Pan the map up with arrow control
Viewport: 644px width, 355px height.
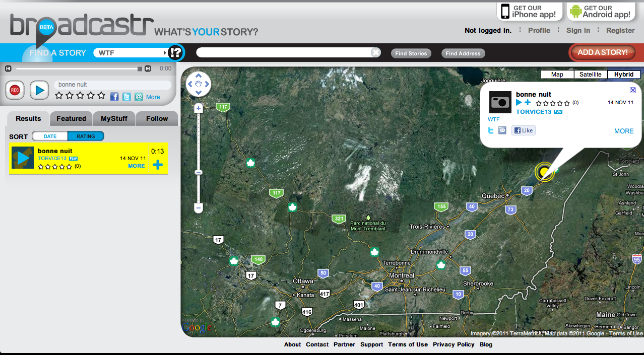tap(199, 76)
